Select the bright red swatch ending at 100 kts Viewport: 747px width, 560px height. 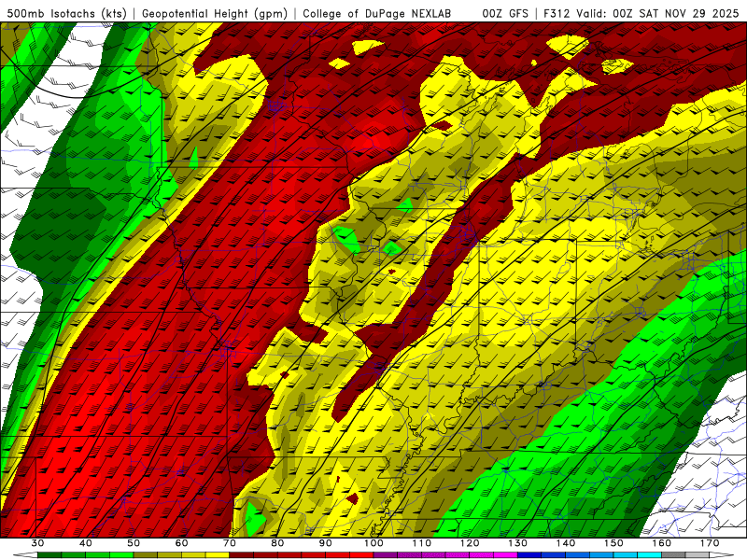pos(361,555)
